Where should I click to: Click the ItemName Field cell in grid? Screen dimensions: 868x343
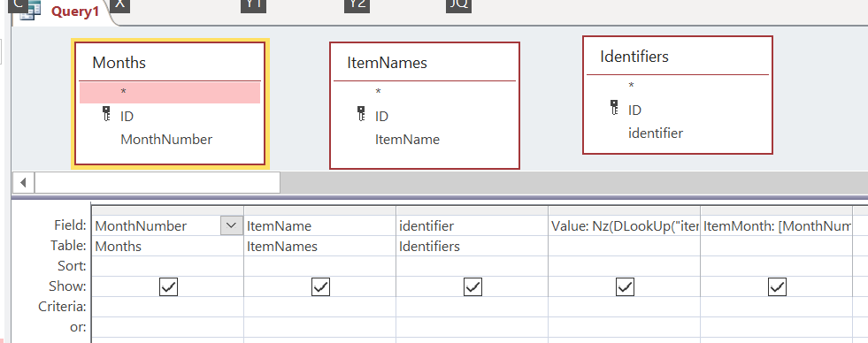pyautogui.click(x=320, y=225)
